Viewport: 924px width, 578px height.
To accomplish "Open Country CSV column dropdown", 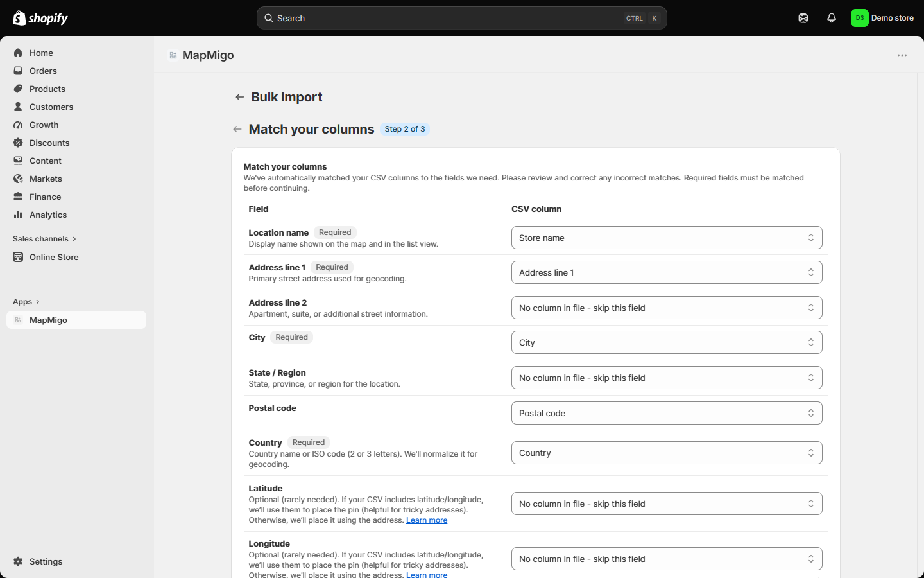I will [x=667, y=453].
